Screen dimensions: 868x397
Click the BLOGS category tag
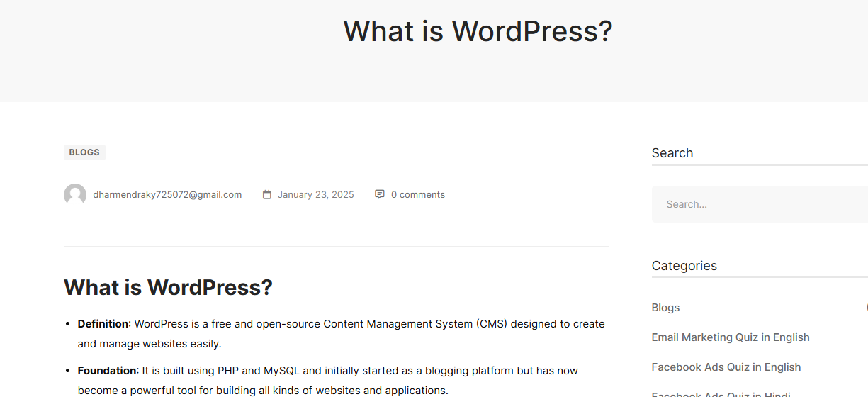click(84, 152)
